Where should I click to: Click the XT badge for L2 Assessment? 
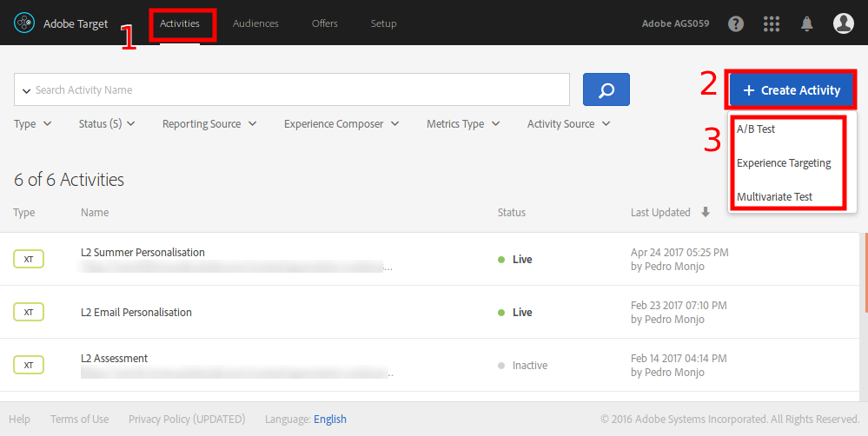coord(29,365)
